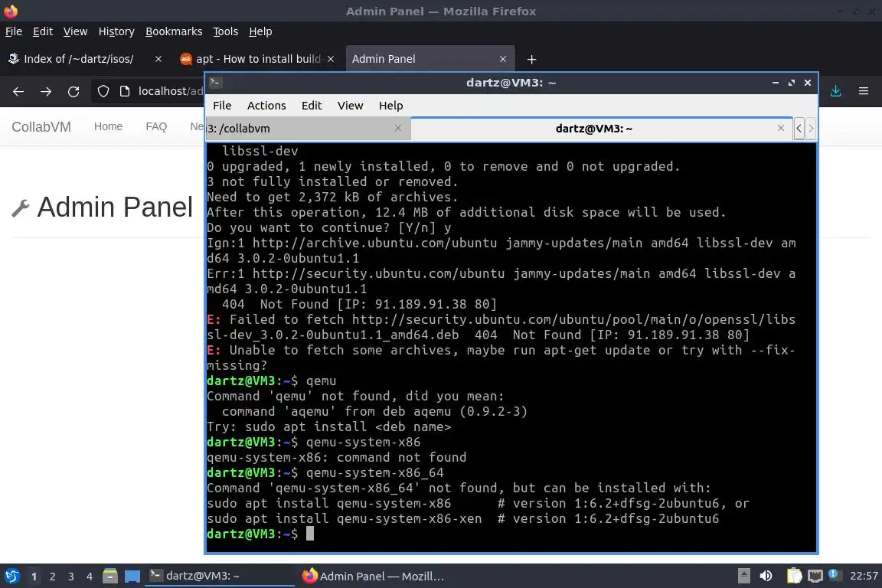Go back using Firefox back arrow

[18, 91]
